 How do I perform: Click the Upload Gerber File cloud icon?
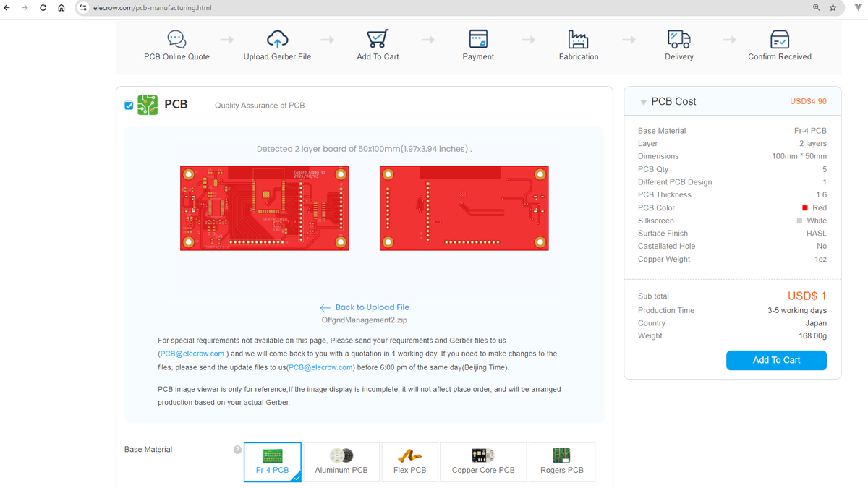coord(277,39)
